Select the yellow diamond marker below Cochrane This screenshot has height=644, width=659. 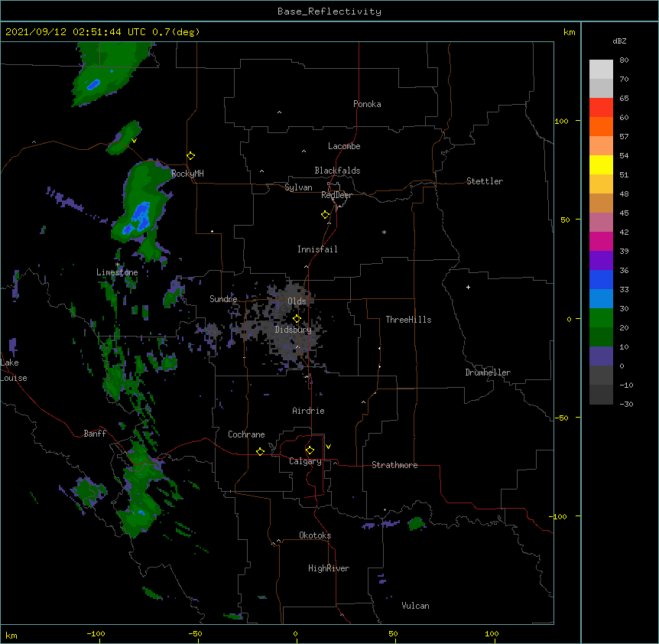(260, 451)
